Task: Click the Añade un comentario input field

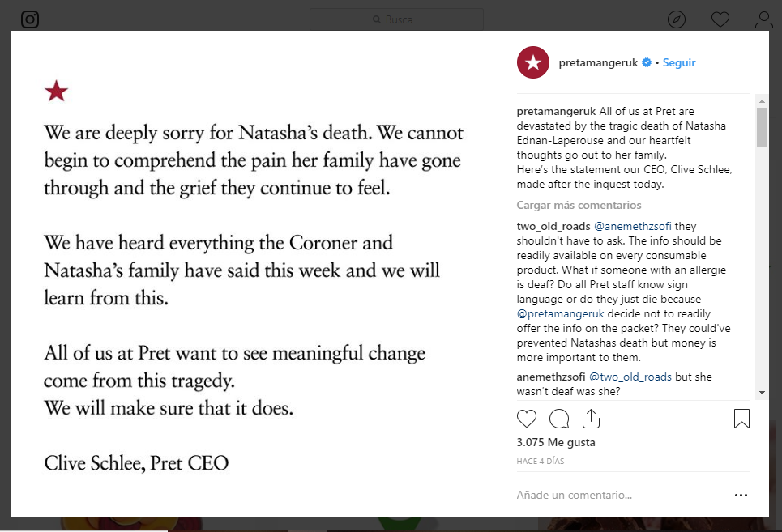Action: (x=616, y=495)
